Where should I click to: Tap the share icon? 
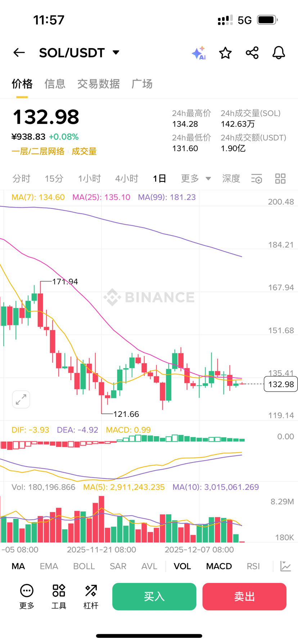(252, 53)
